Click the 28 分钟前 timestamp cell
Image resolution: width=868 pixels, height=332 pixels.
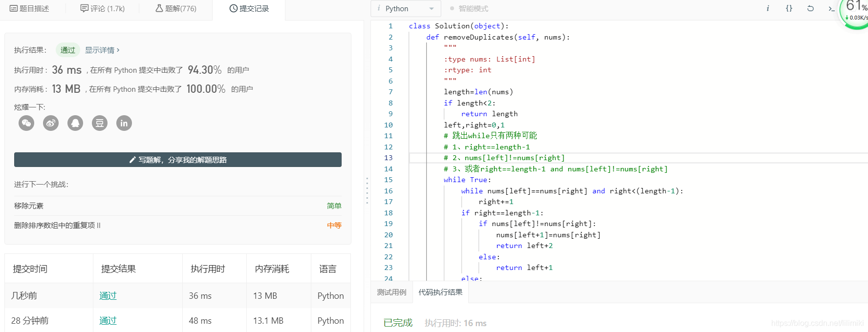pos(30,320)
